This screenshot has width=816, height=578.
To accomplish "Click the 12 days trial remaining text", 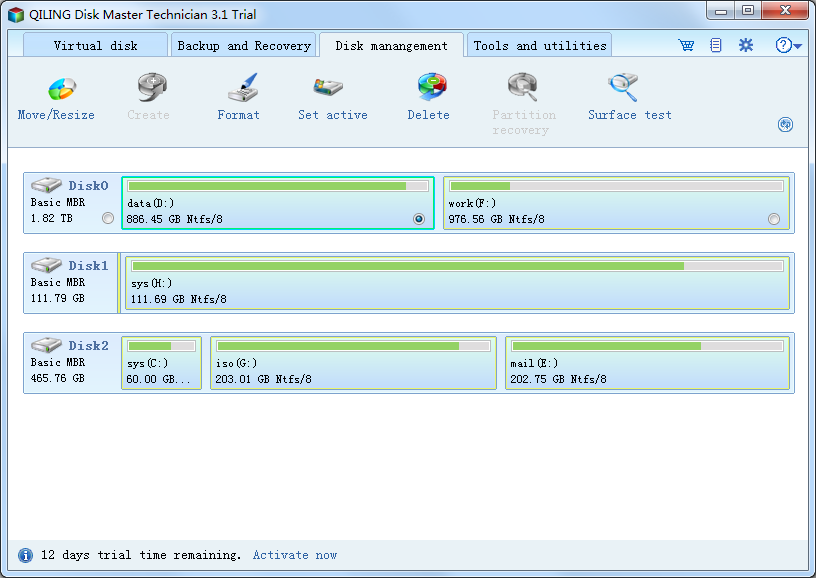I will point(141,555).
